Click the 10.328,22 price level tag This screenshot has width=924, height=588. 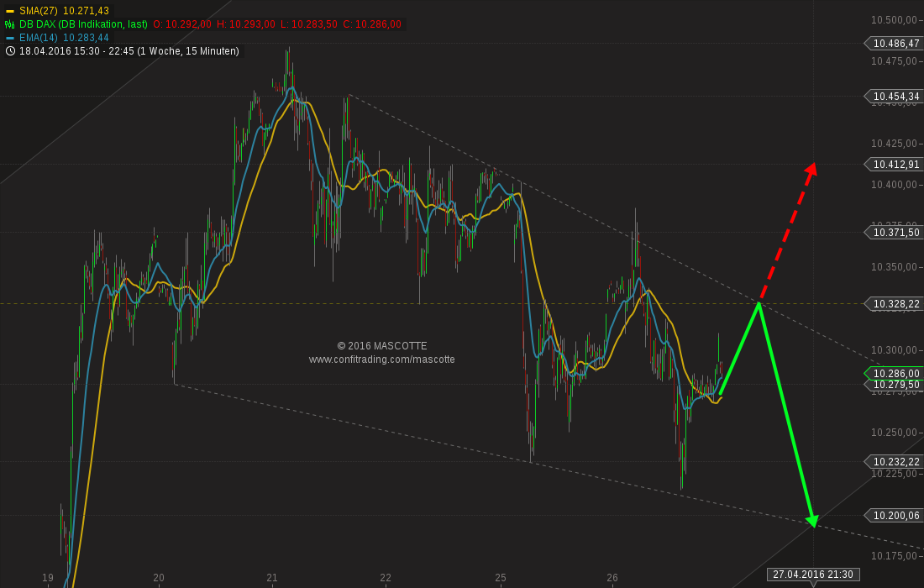pos(893,304)
